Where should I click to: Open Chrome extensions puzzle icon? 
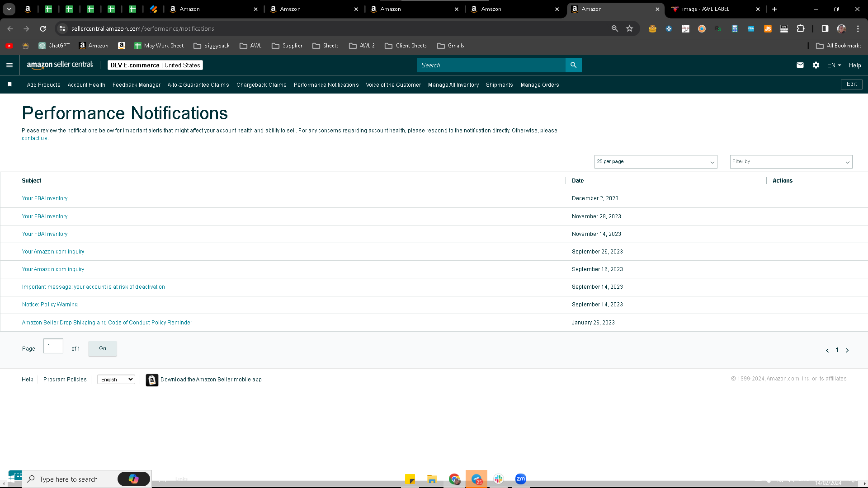coord(800,28)
